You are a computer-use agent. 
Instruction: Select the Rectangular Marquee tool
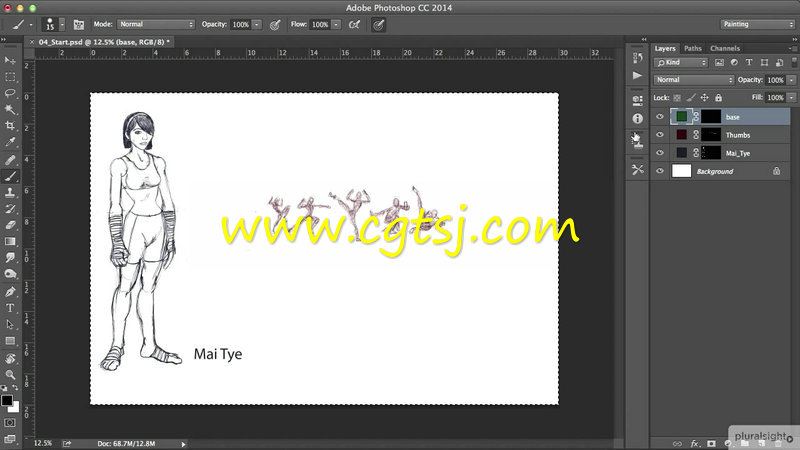pyautogui.click(x=10, y=77)
